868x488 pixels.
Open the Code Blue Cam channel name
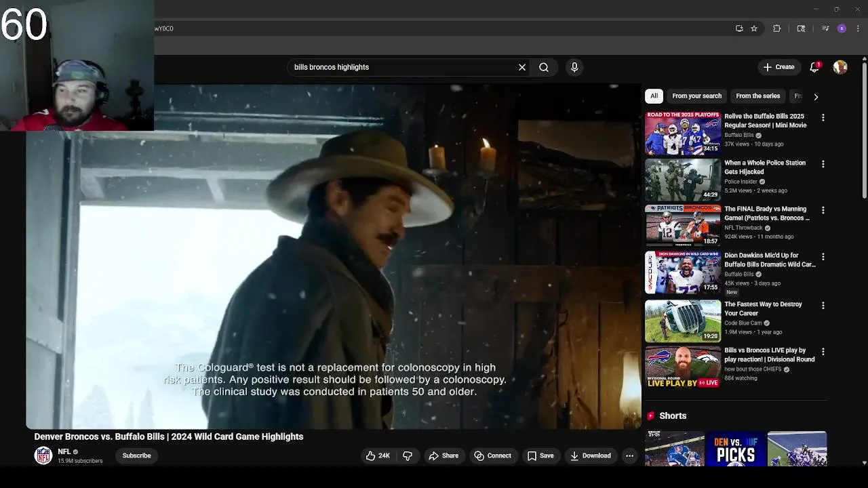click(x=743, y=323)
